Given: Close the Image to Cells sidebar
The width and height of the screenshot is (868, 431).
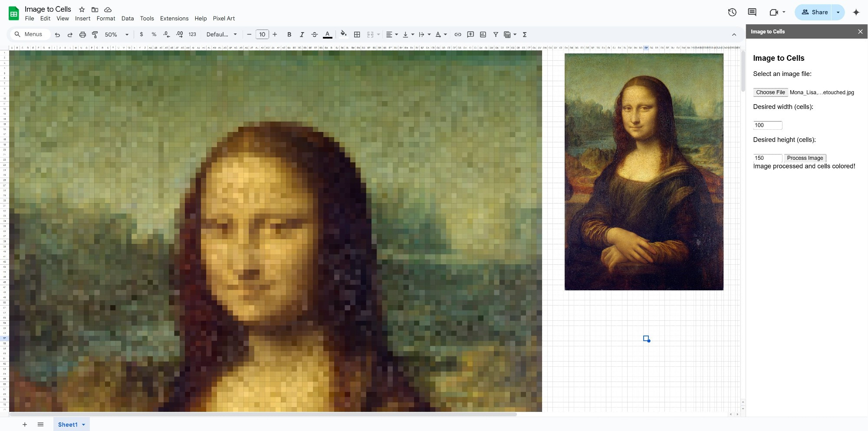Looking at the screenshot, I should tap(860, 31).
